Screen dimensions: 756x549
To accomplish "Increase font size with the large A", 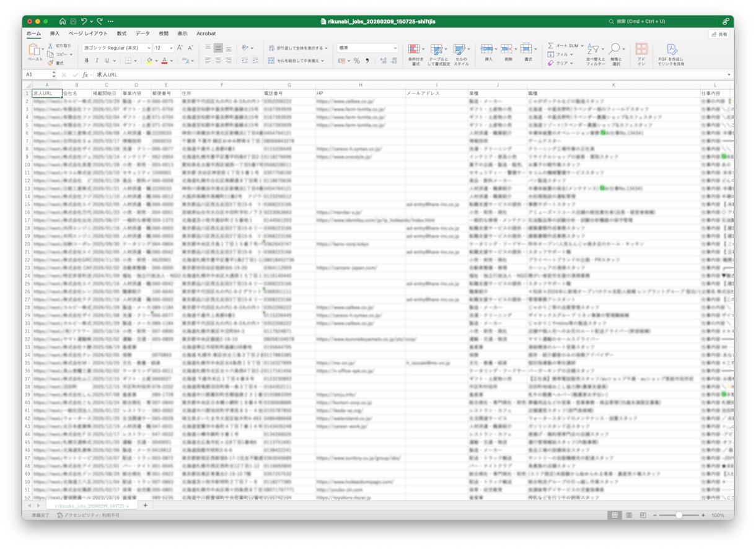I will point(180,48).
